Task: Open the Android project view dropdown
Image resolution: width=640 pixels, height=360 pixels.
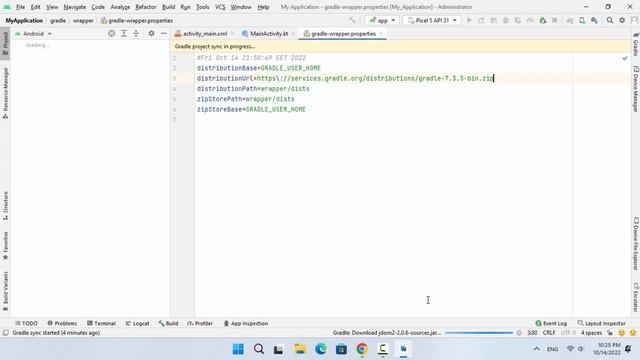Action: pos(33,33)
